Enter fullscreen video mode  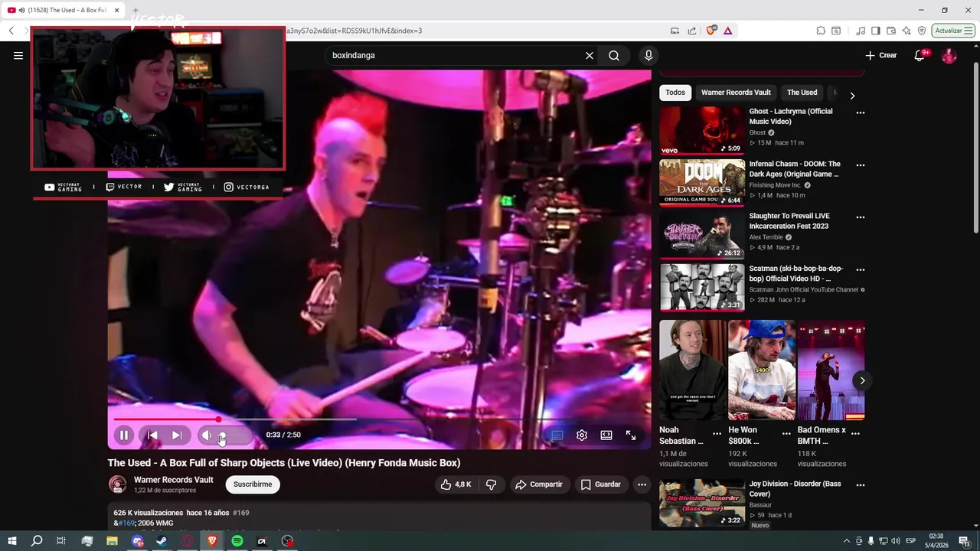coord(631,435)
